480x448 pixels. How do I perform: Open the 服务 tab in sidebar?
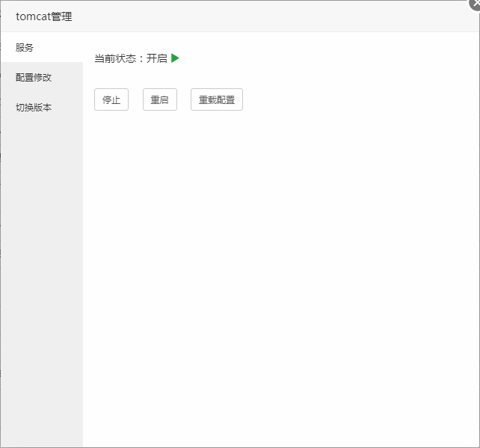(x=25, y=47)
